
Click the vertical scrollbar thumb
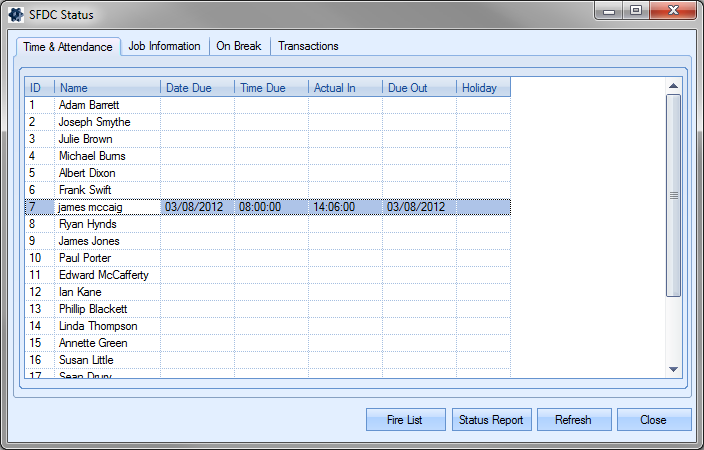click(x=673, y=195)
